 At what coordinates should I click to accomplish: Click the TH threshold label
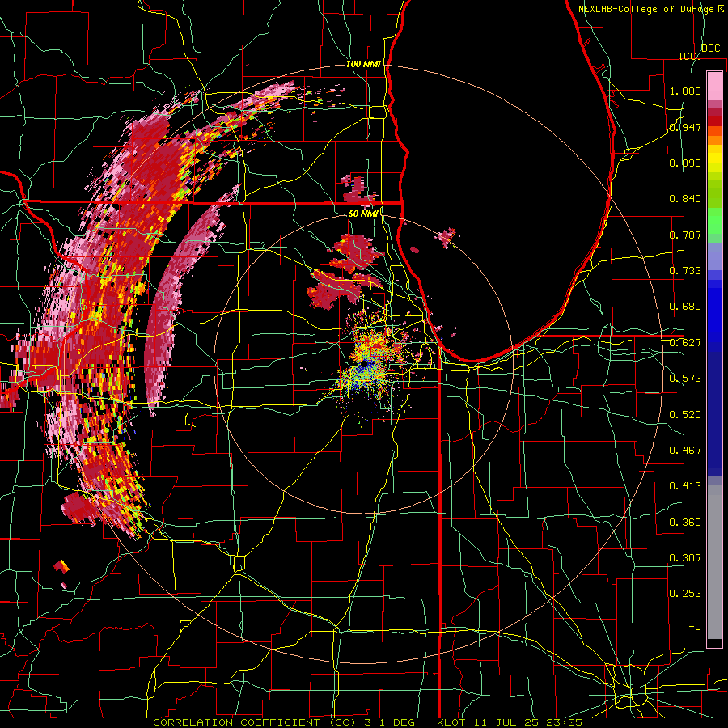(x=695, y=630)
